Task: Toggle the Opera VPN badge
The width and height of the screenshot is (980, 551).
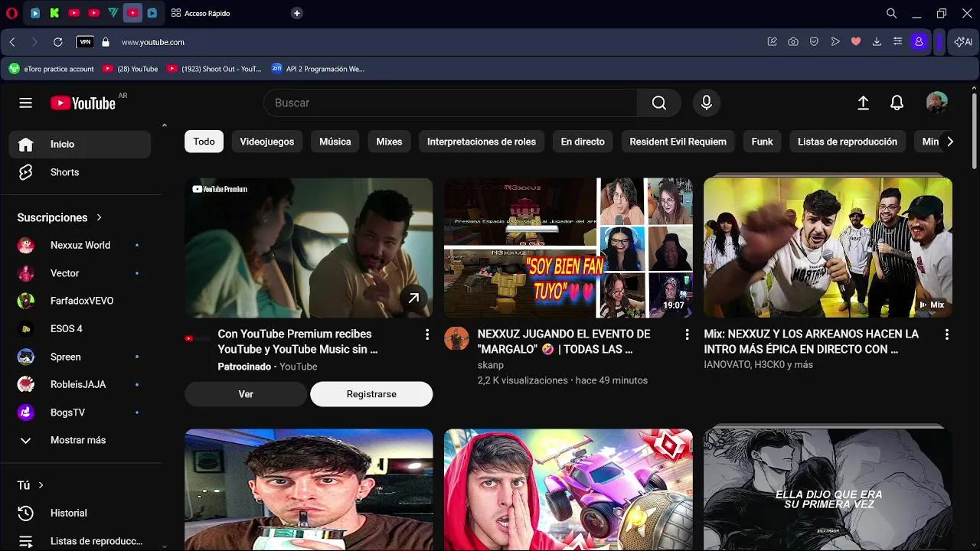Action: [x=85, y=42]
